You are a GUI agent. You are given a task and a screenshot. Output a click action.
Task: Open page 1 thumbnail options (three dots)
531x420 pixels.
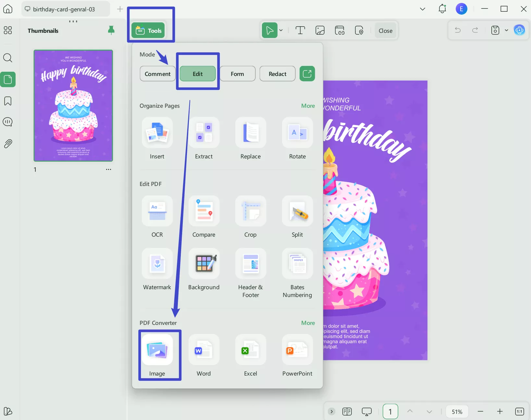pos(108,169)
